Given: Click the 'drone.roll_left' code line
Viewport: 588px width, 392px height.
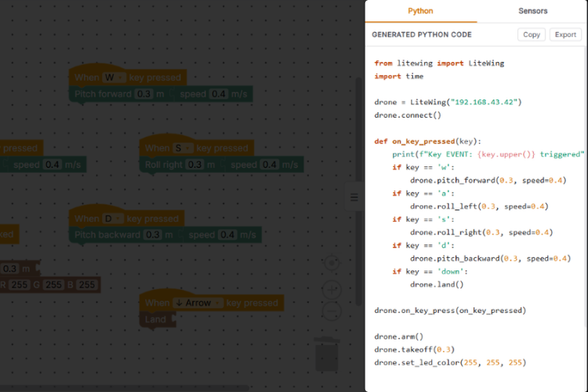Looking at the screenshot, I should coord(479,206).
